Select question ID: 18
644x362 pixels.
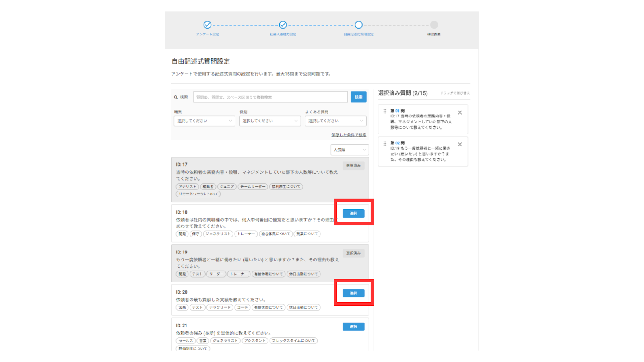(353, 213)
